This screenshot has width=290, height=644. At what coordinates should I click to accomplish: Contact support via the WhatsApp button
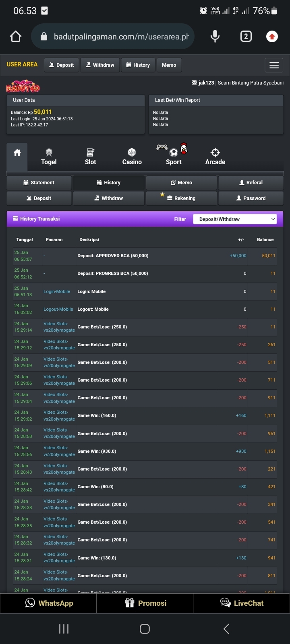pyautogui.click(x=49, y=603)
